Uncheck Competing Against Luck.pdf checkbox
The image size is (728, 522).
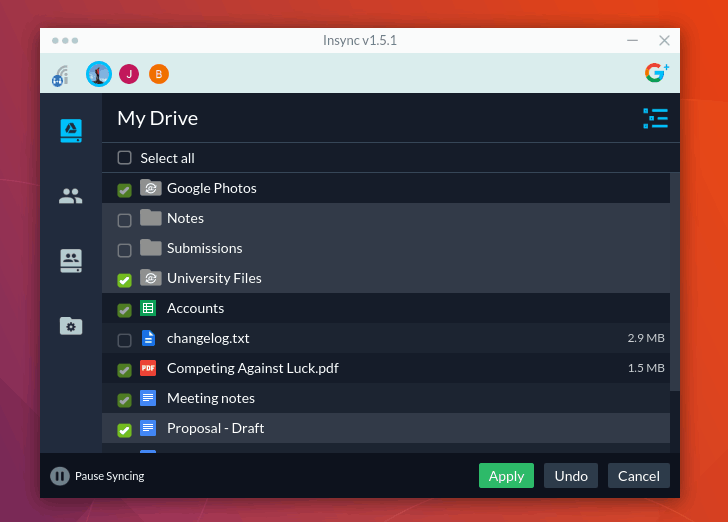(x=124, y=370)
